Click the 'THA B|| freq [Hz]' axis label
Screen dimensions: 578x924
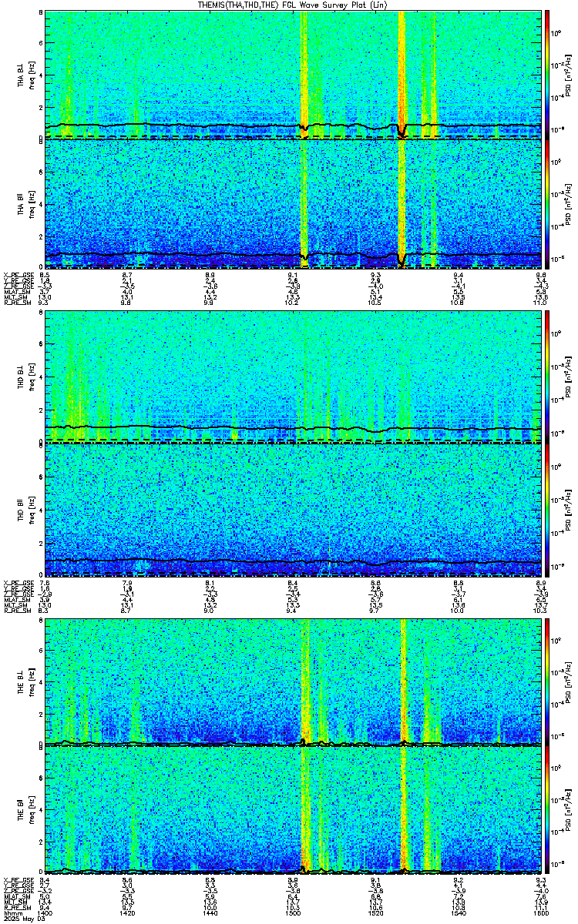[25, 204]
